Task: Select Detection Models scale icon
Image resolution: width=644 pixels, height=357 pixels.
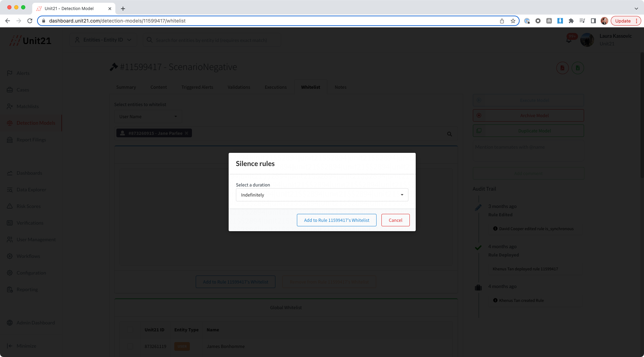Action: point(10,123)
